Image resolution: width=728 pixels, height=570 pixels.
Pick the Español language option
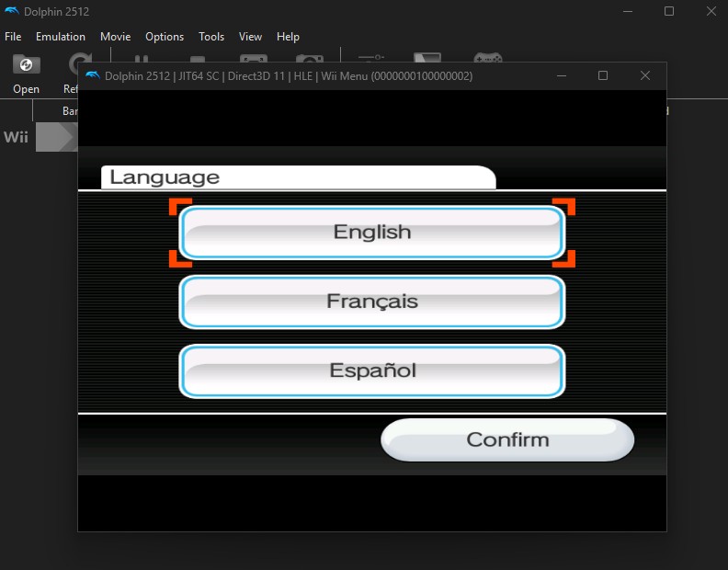[x=371, y=370]
